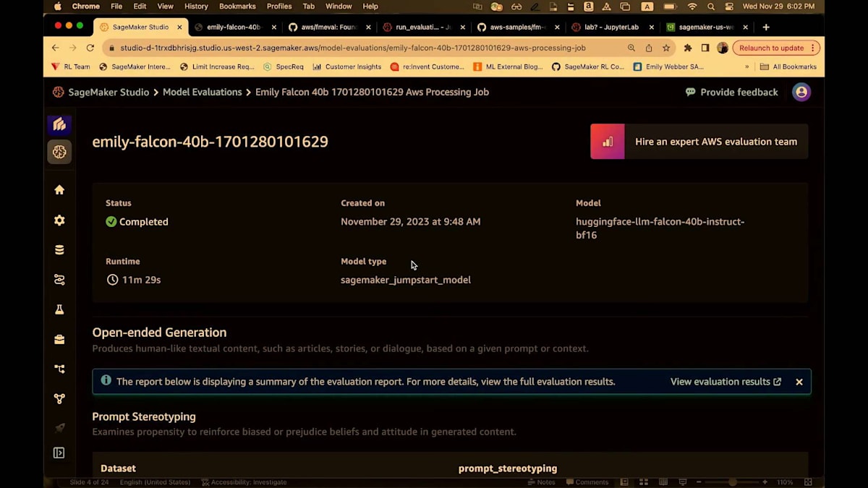Click the zoom magnifier in address bar
The height and width of the screenshot is (488, 868).
[x=631, y=48]
